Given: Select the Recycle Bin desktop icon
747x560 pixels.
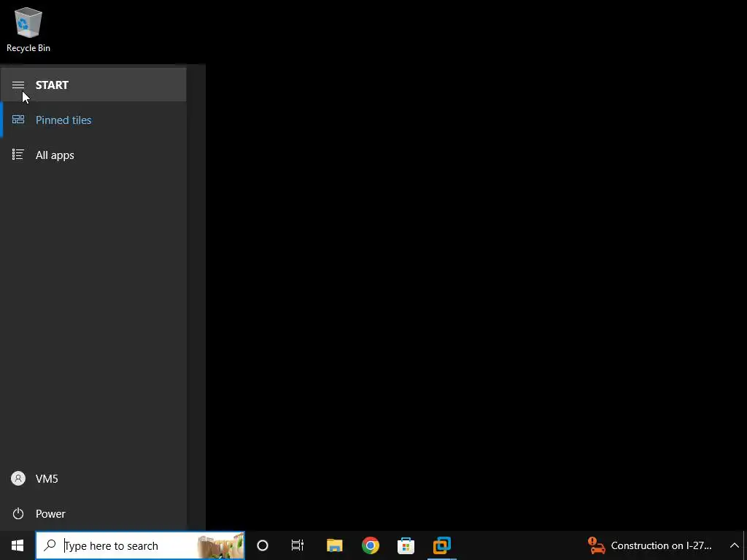Looking at the screenshot, I should (x=28, y=30).
